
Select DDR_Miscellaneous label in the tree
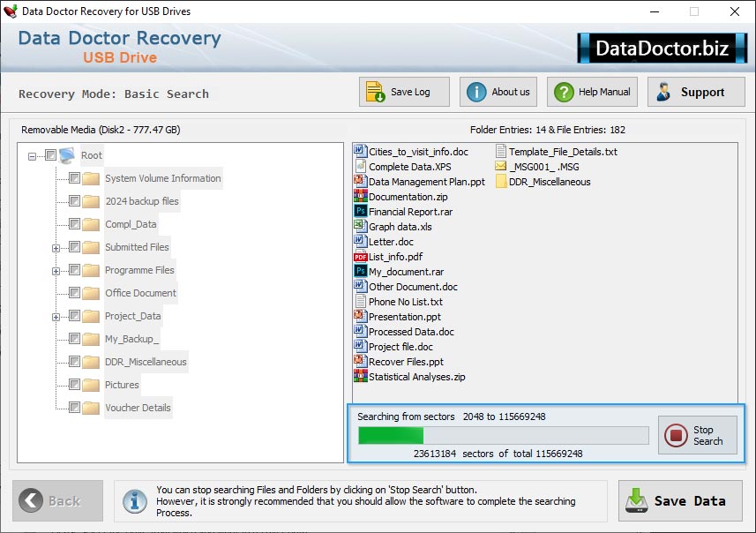[146, 362]
